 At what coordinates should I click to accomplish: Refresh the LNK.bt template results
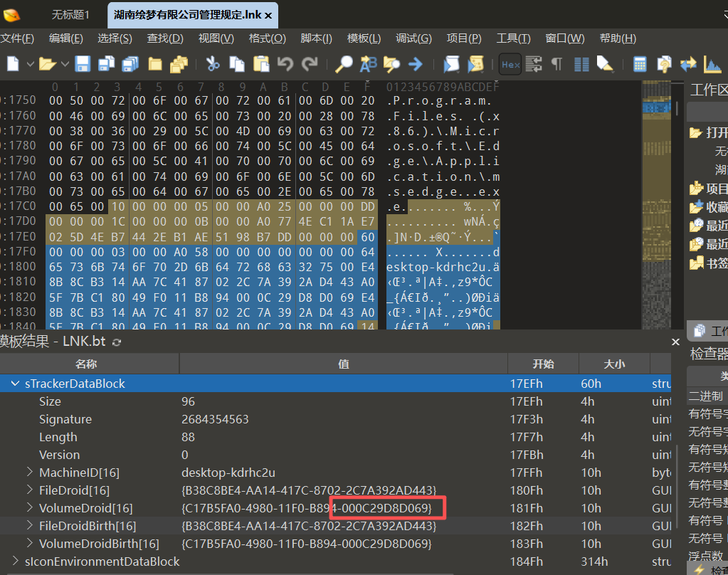[117, 342]
